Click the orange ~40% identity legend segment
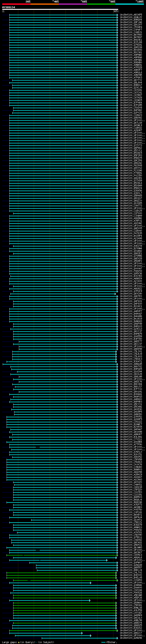Viewport: 146px width, 644px height. tap(45, 4)
